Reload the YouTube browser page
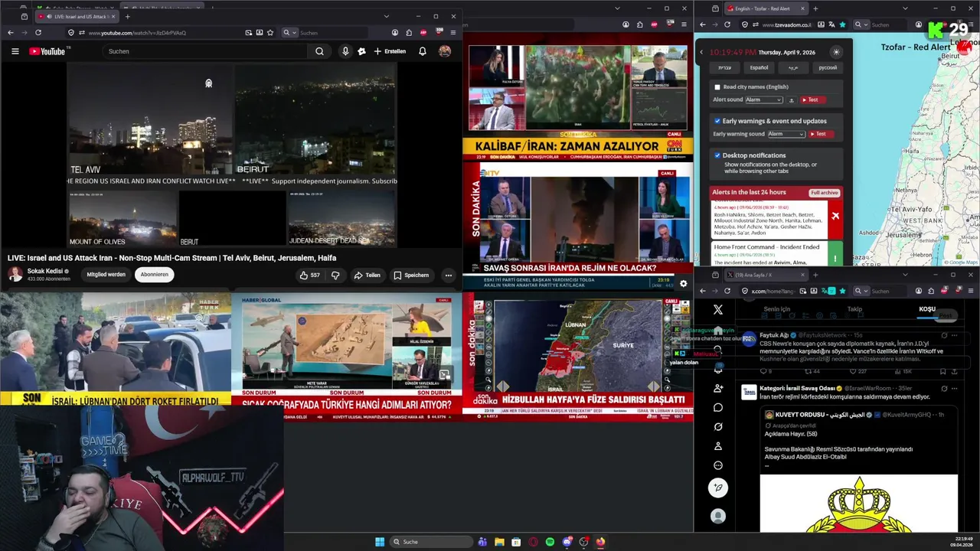 click(38, 33)
